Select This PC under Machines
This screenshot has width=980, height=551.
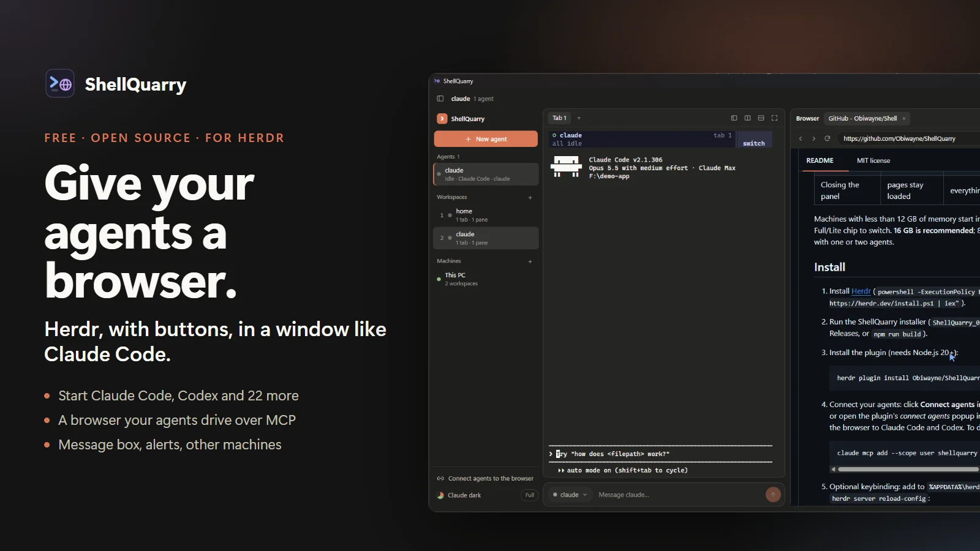click(486, 279)
